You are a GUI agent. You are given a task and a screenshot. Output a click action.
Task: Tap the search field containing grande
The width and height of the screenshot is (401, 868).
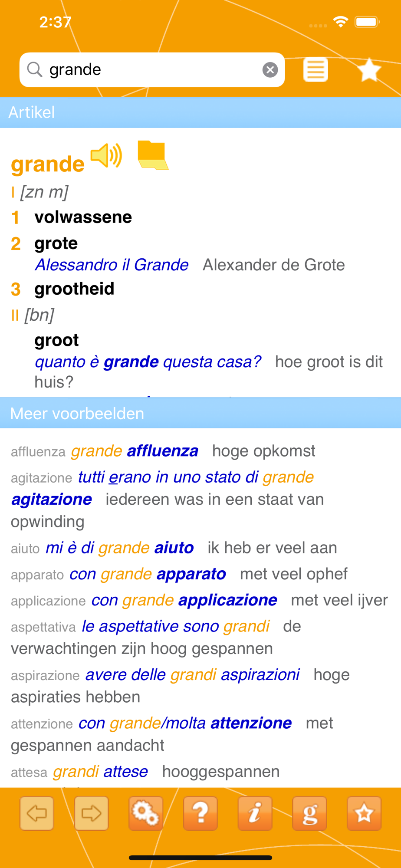pyautogui.click(x=152, y=69)
